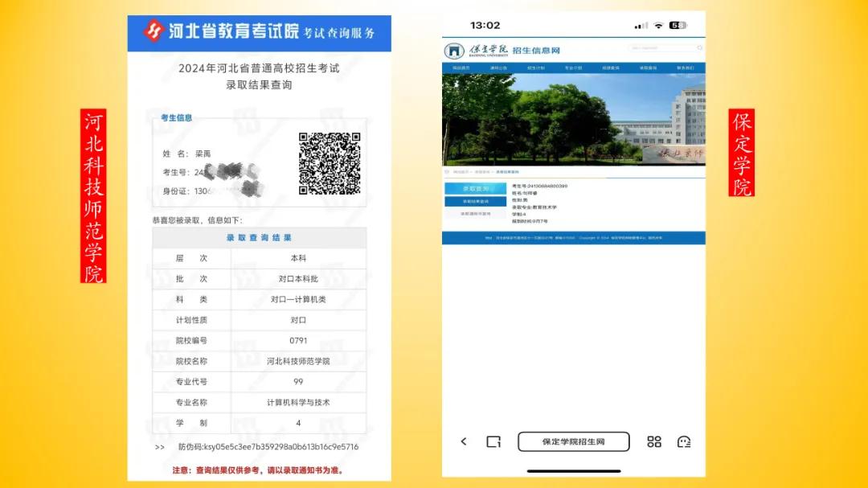Click the 恭喜您被录取 message
Viewport: 868px width, 488px height.
[198, 220]
